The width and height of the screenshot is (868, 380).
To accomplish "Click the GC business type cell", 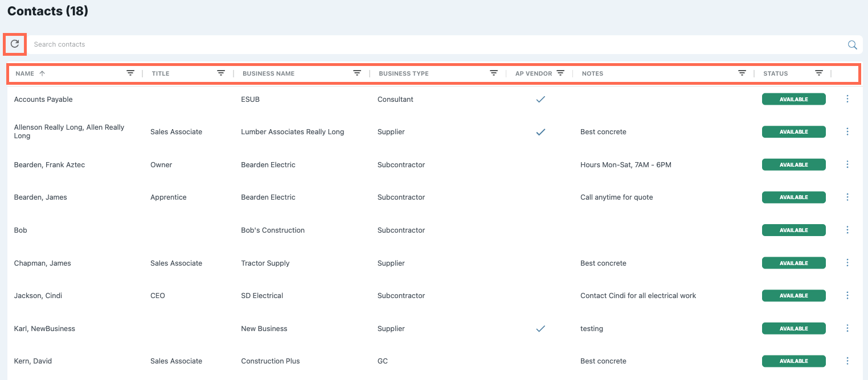I will point(383,361).
